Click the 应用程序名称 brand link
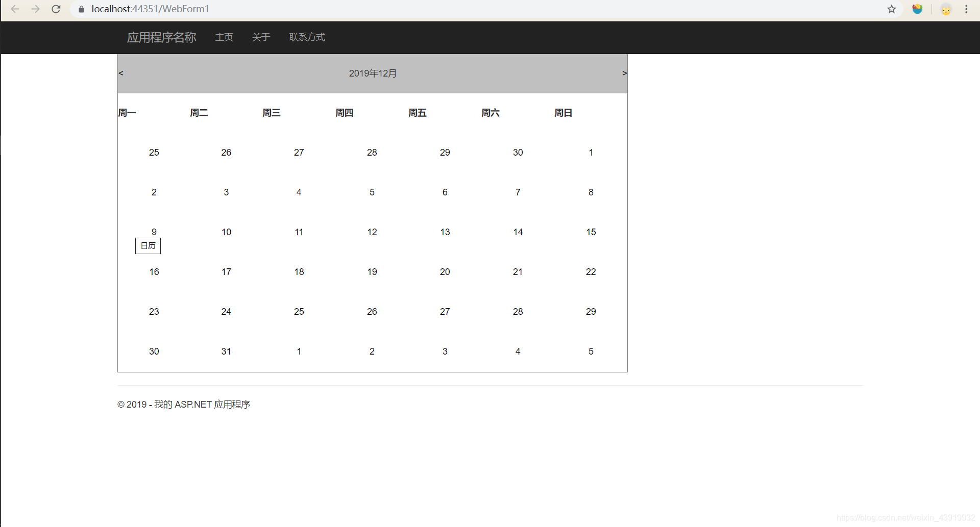This screenshot has height=527, width=980. 161,37
